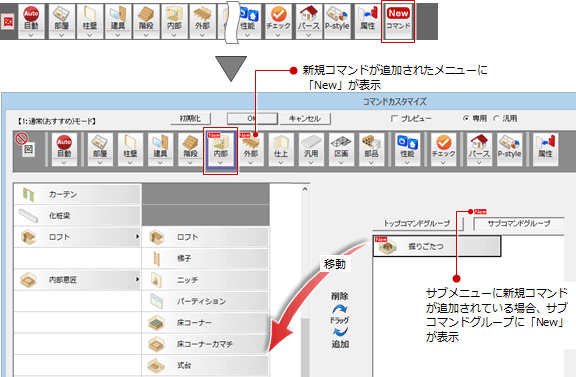Select the 汎用 radio button
Viewport: 576px width, 377px height.
(x=496, y=118)
